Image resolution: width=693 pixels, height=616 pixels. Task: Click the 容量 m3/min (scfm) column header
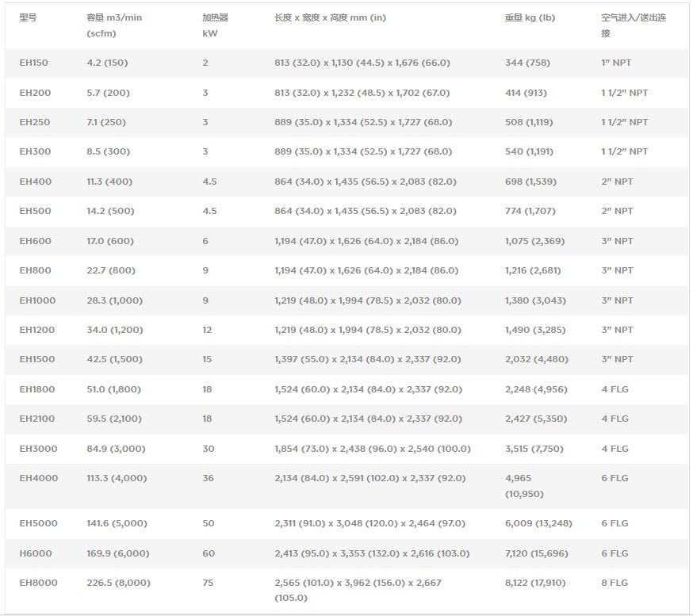114,25
